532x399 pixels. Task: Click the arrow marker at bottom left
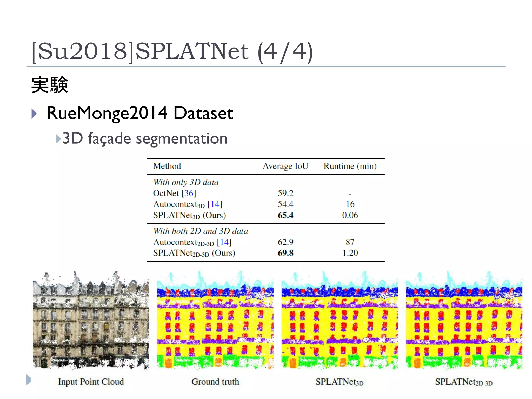[x=29, y=380]
